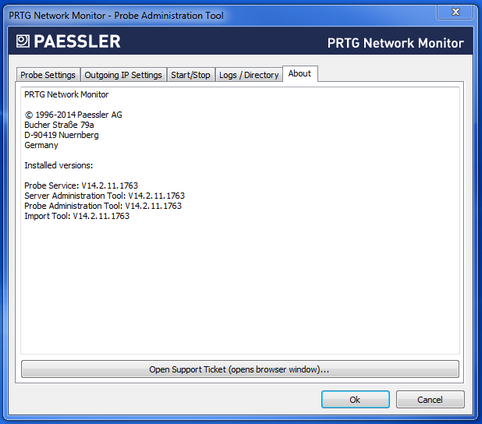
Task: Confirm the dialog with the Ok button
Action: pyautogui.click(x=355, y=399)
